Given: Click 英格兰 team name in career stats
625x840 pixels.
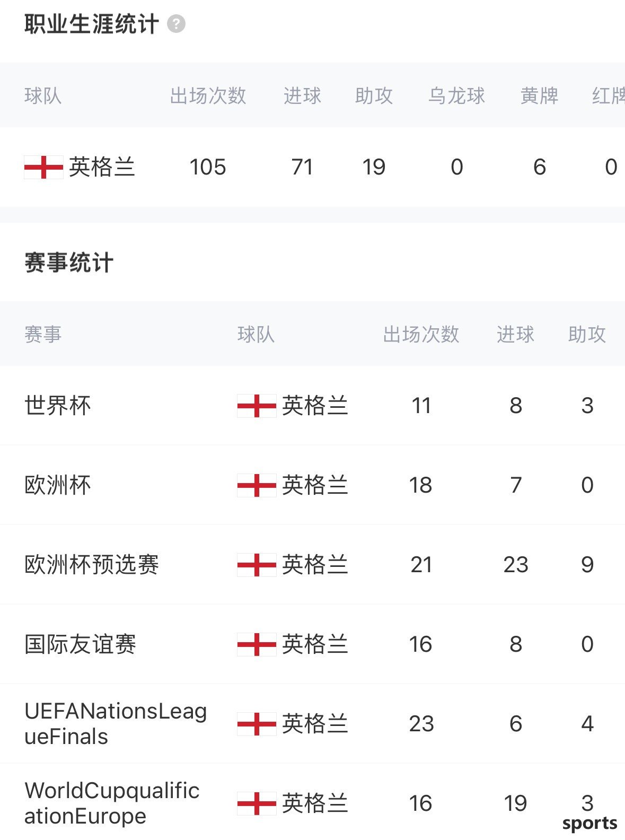Looking at the screenshot, I should 102,167.
